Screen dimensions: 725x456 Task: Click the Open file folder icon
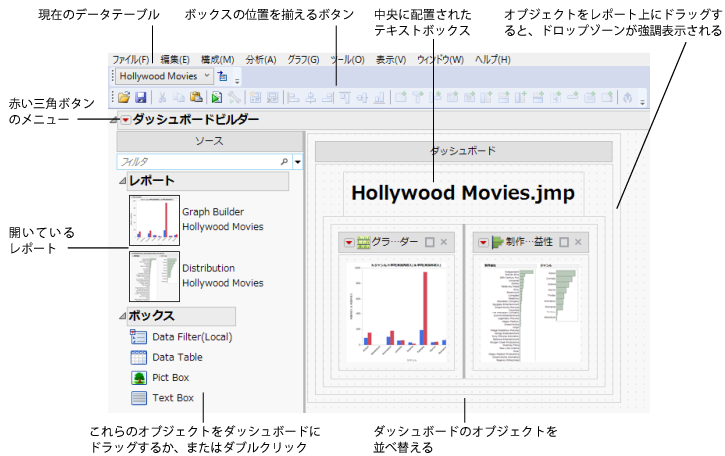click(125, 98)
